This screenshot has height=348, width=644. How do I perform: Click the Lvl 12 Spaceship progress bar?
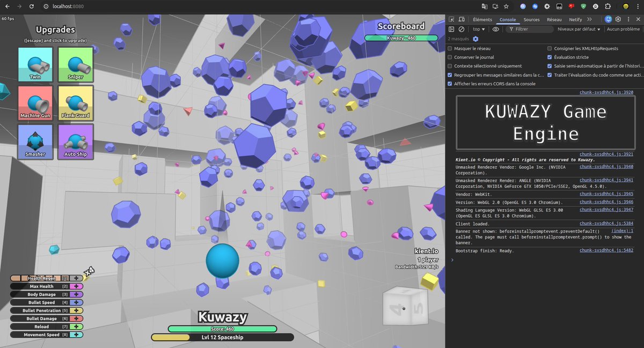point(222,337)
